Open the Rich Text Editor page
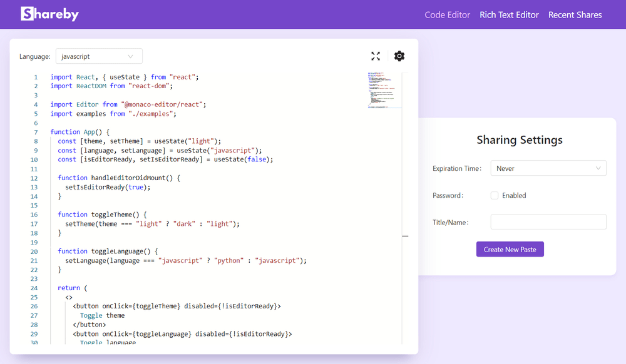The height and width of the screenshot is (364, 626). click(x=509, y=15)
